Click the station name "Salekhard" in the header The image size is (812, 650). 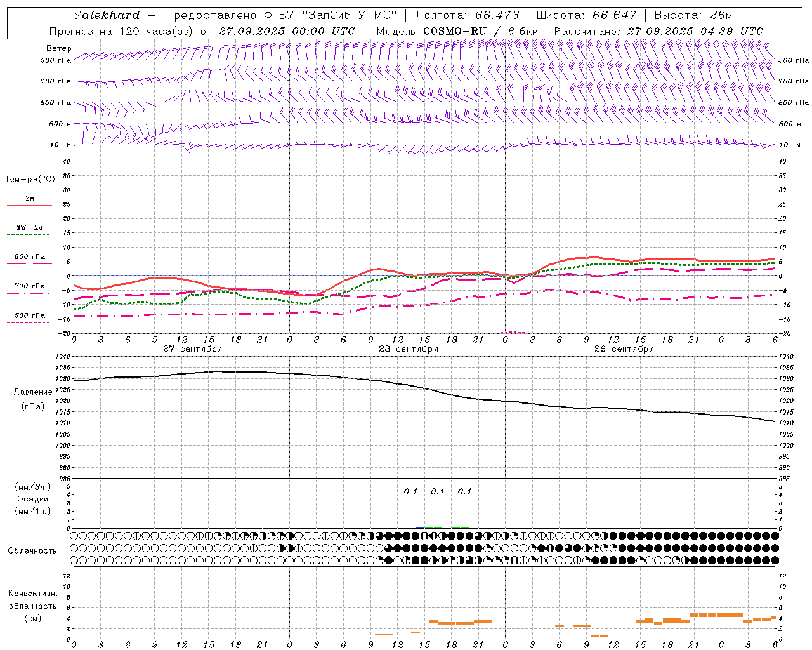(x=107, y=15)
